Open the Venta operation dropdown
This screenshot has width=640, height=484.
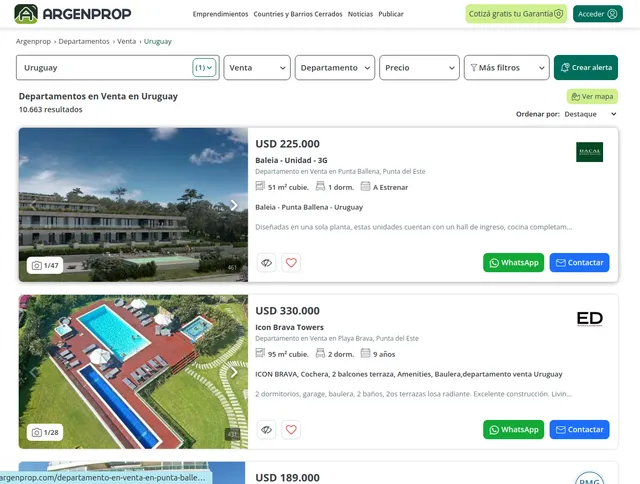click(x=257, y=68)
